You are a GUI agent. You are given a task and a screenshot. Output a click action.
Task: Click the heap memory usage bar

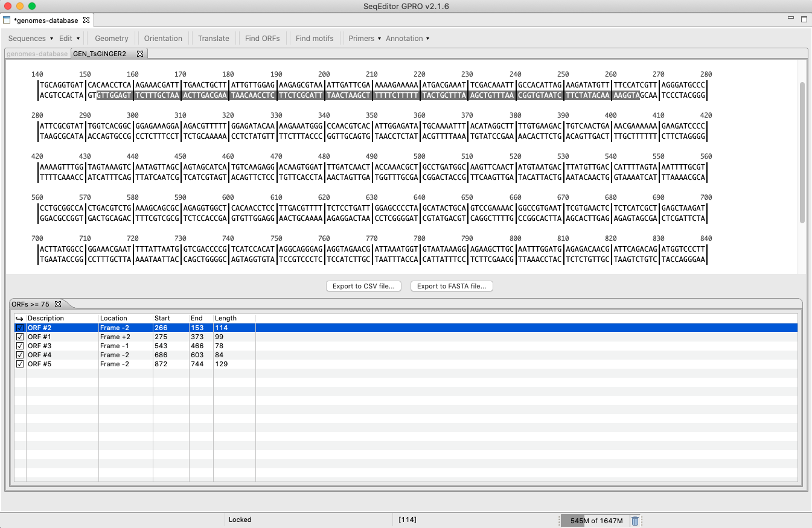595,521
